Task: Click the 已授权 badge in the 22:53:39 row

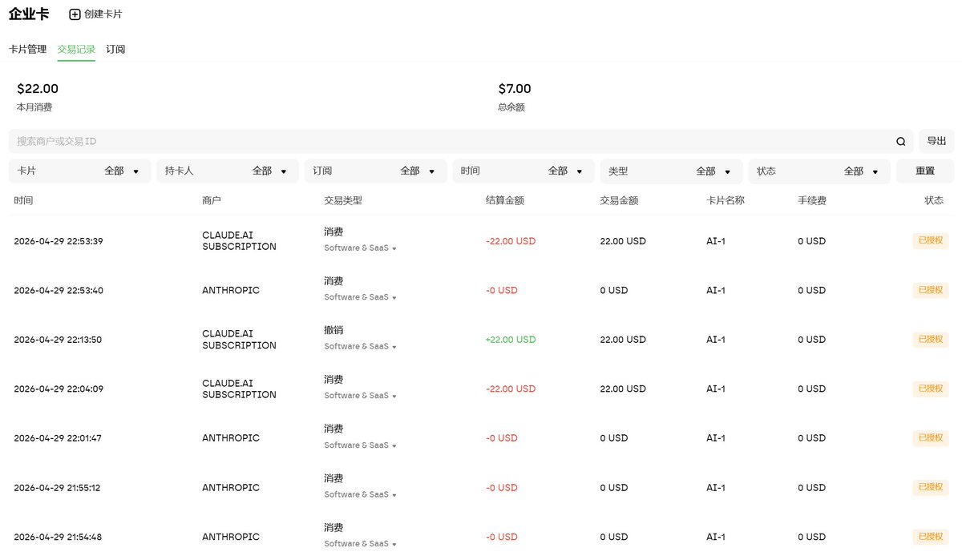Action: (x=931, y=241)
